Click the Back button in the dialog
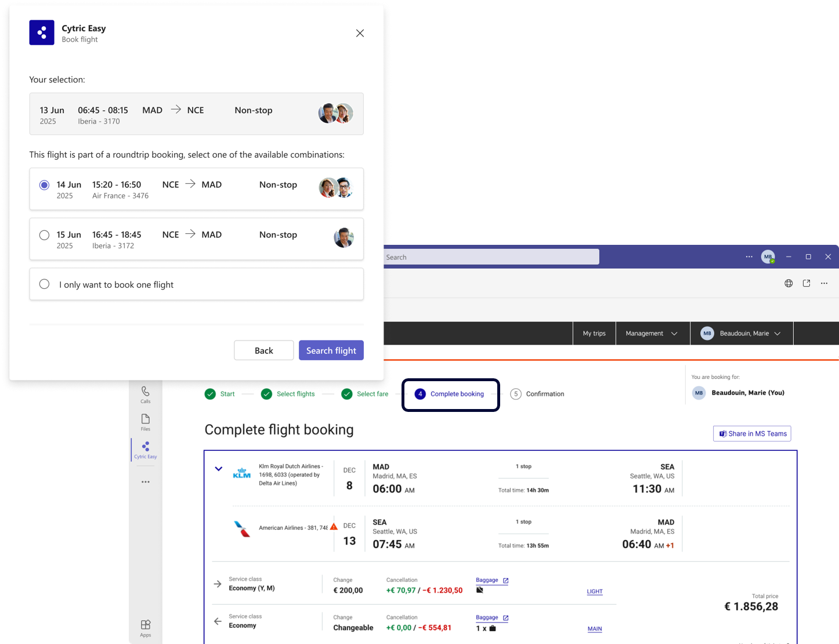This screenshot has height=644, width=839. 263,350
